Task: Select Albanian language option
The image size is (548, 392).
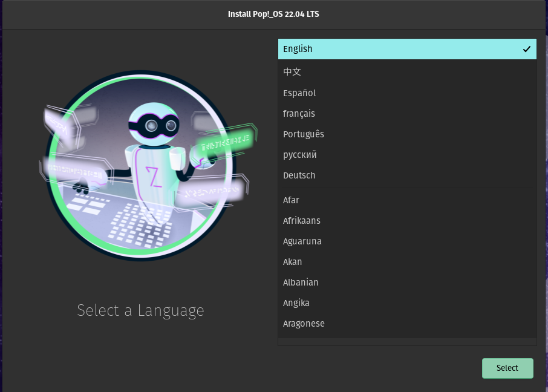Action: (x=407, y=283)
